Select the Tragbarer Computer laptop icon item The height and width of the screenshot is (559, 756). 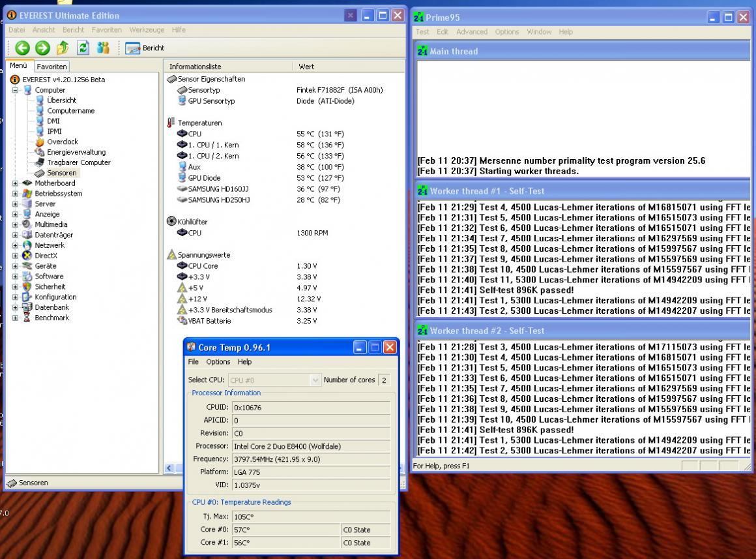[x=40, y=162]
